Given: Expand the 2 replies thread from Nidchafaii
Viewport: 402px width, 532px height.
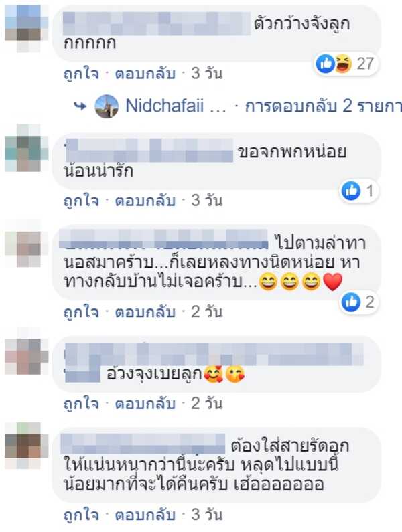Looking at the screenshot, I should [323, 106].
